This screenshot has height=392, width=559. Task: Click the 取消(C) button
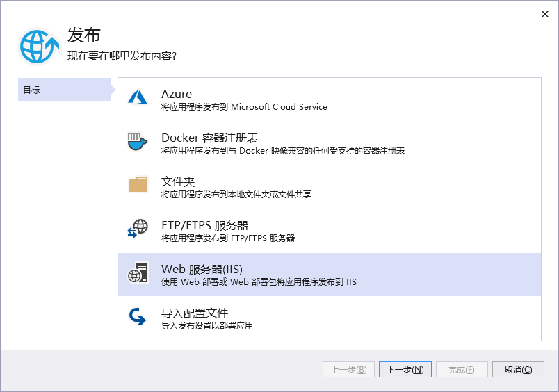pyautogui.click(x=518, y=369)
